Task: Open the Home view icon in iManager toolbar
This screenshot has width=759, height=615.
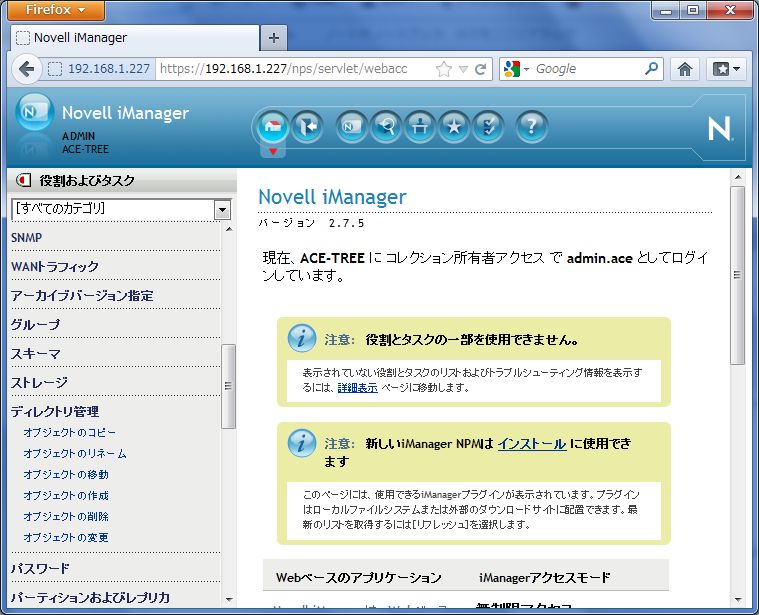Action: tap(272, 127)
